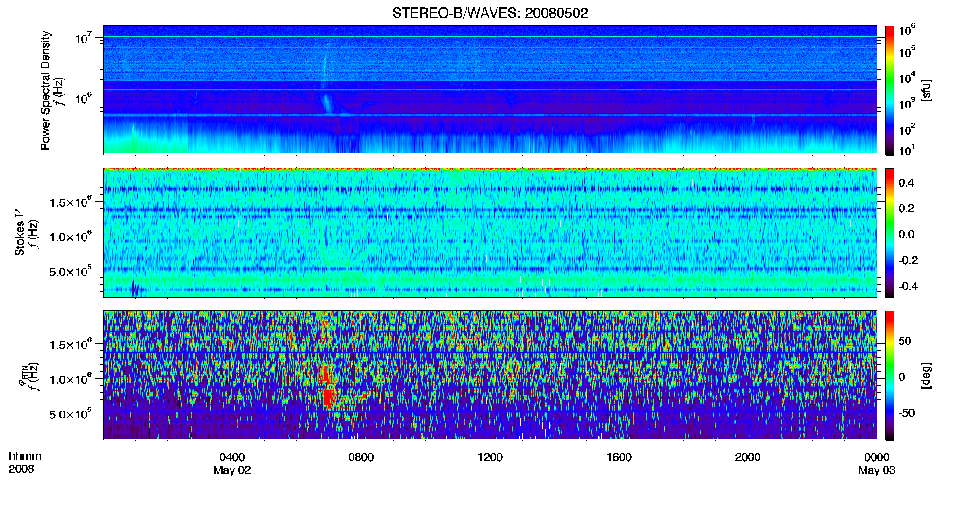
Task: Click the 10⁷ frequency tick of the top panel
Action: point(83,38)
